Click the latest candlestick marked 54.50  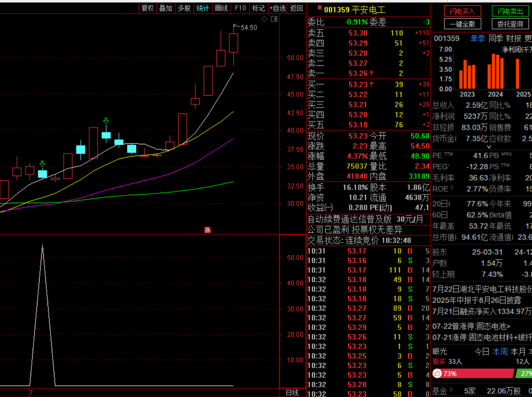point(234,43)
